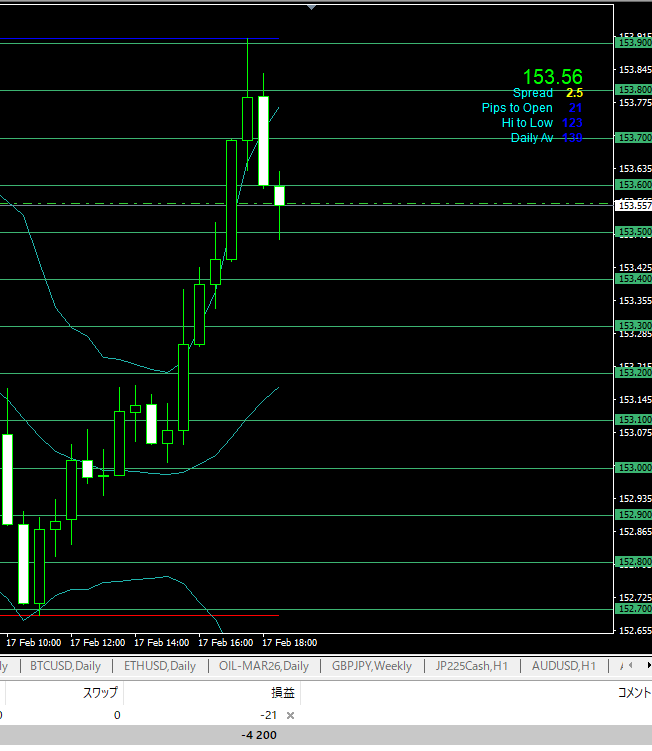Select the OIL-MAR26,Daily chart tab

264,666
